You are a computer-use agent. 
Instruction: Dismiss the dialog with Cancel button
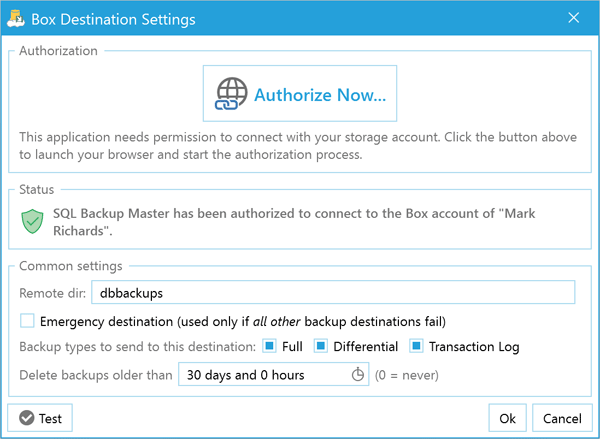tap(562, 418)
